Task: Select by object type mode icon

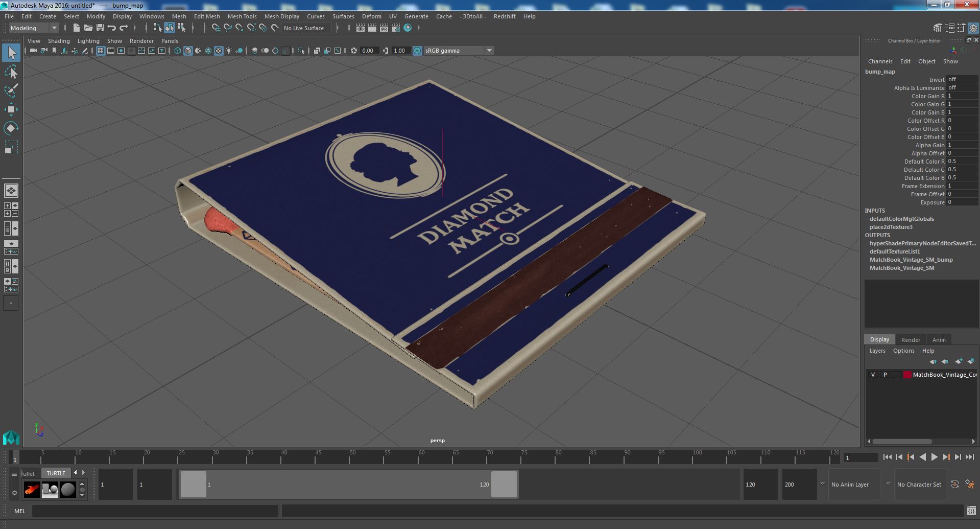Action: tap(169, 28)
